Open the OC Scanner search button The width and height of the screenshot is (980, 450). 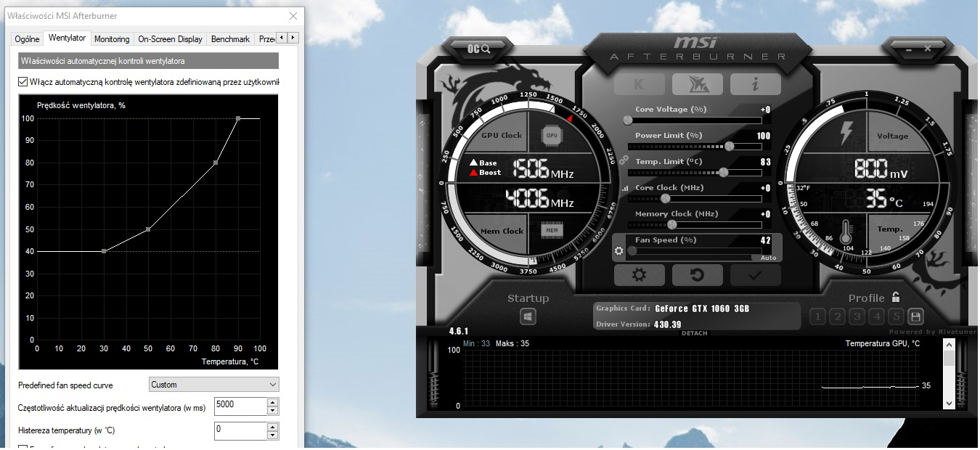tap(479, 49)
